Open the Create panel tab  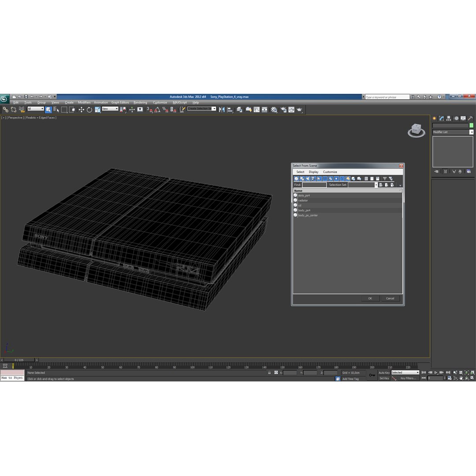pos(435,119)
